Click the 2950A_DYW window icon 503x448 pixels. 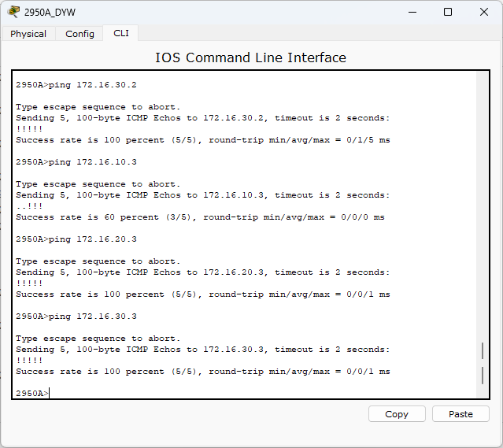tap(13, 12)
